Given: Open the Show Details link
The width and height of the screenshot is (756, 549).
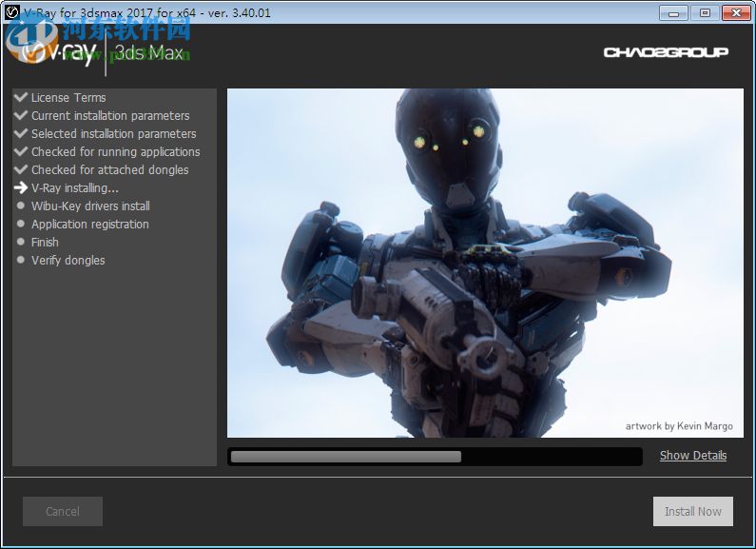Looking at the screenshot, I should click(x=693, y=456).
